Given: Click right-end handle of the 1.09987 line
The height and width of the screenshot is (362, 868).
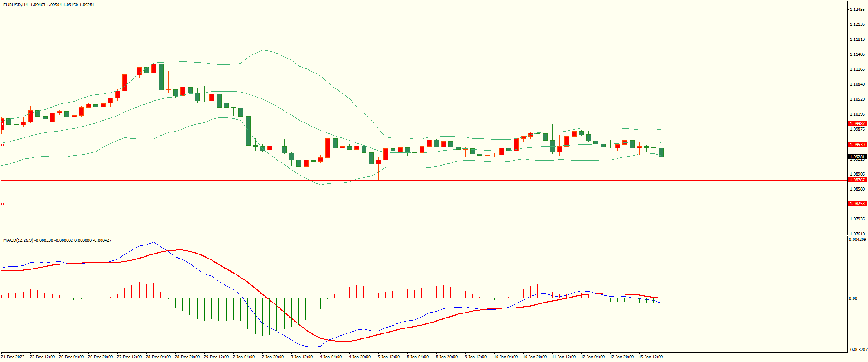Looking at the screenshot, I should click(846, 124).
